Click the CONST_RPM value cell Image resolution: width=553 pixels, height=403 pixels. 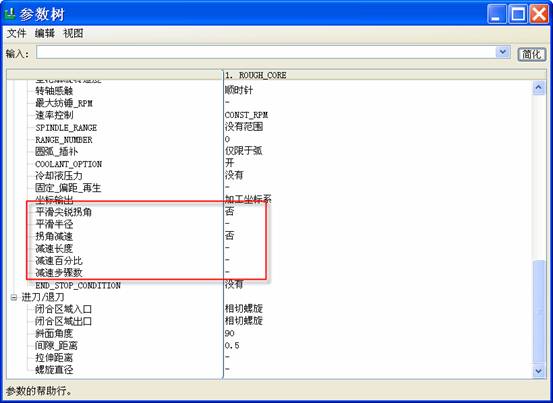pyautogui.click(x=246, y=115)
